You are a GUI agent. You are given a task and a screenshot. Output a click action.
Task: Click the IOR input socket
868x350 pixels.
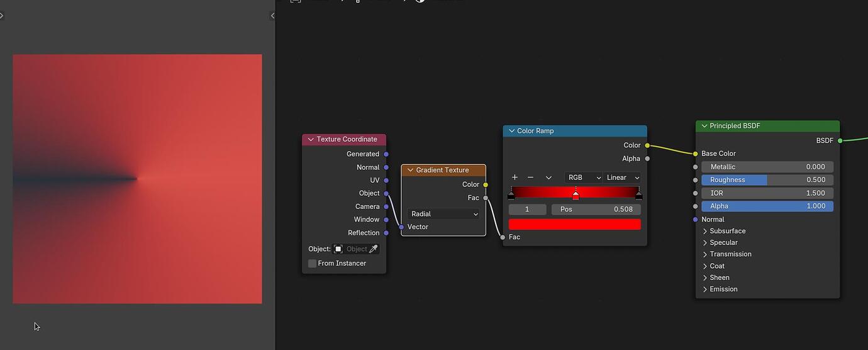coord(695,193)
